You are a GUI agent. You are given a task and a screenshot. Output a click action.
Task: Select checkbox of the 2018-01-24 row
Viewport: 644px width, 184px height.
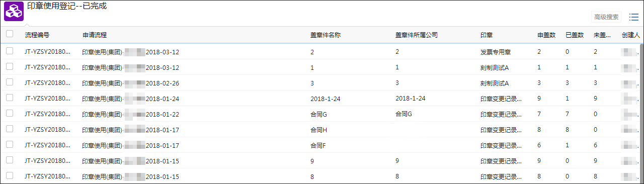click(x=10, y=98)
